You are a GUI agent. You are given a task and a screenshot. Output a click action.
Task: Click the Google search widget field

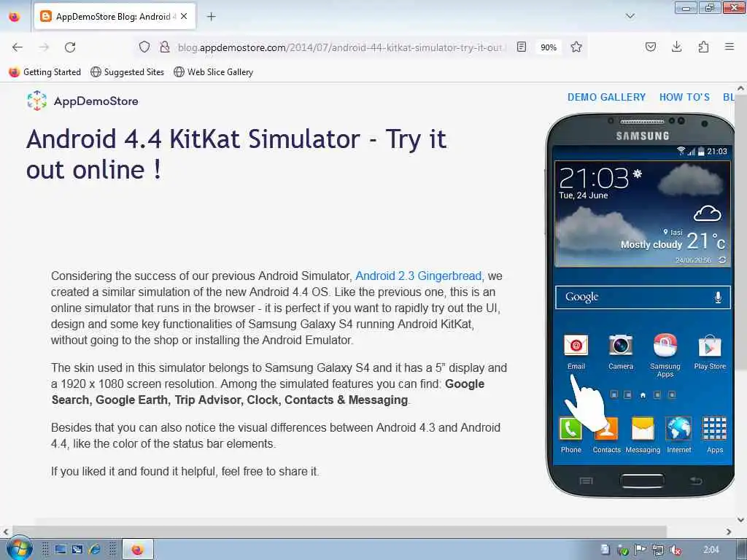[643, 297]
